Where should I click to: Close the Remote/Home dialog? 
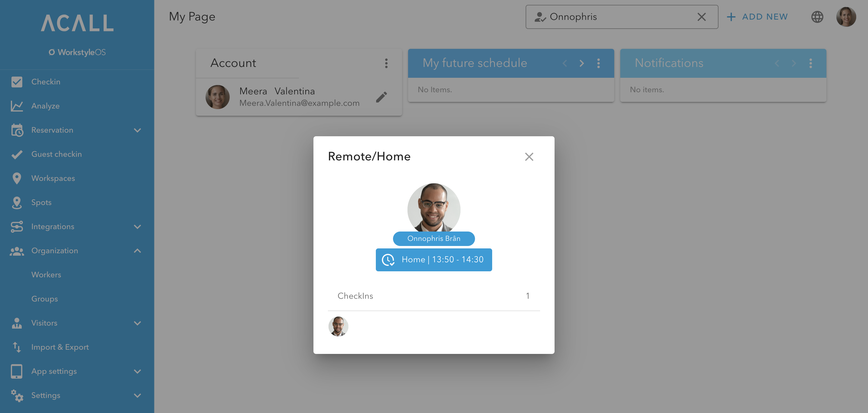[529, 156]
